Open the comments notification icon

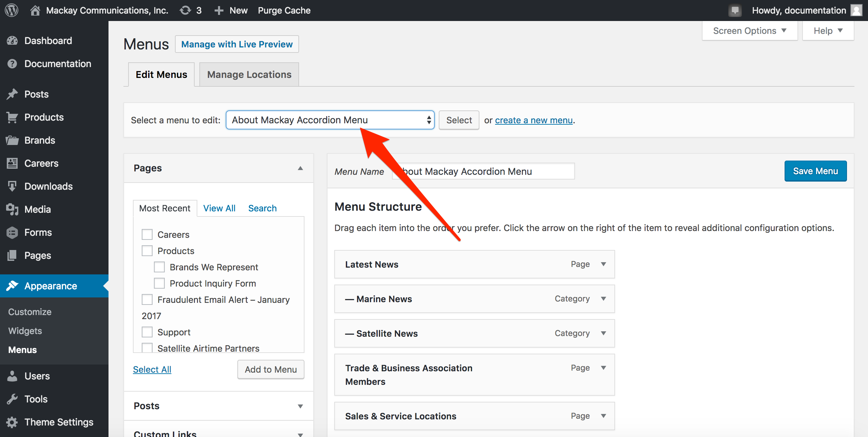[735, 11]
